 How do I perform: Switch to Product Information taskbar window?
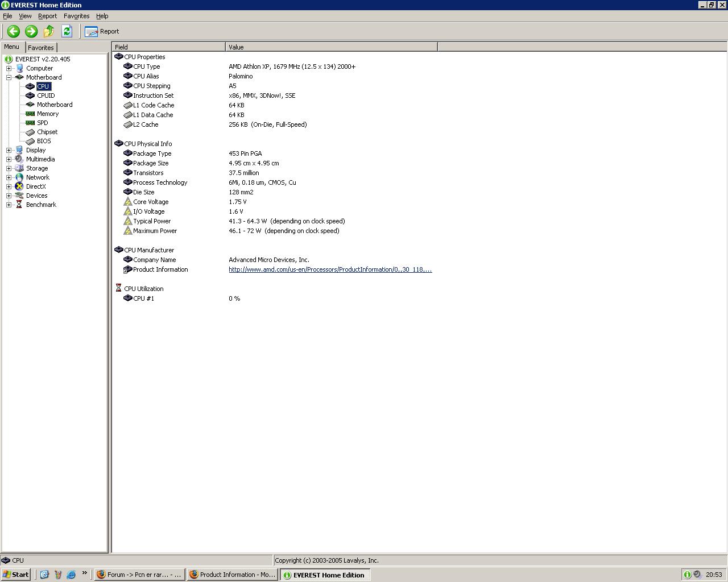232,575
